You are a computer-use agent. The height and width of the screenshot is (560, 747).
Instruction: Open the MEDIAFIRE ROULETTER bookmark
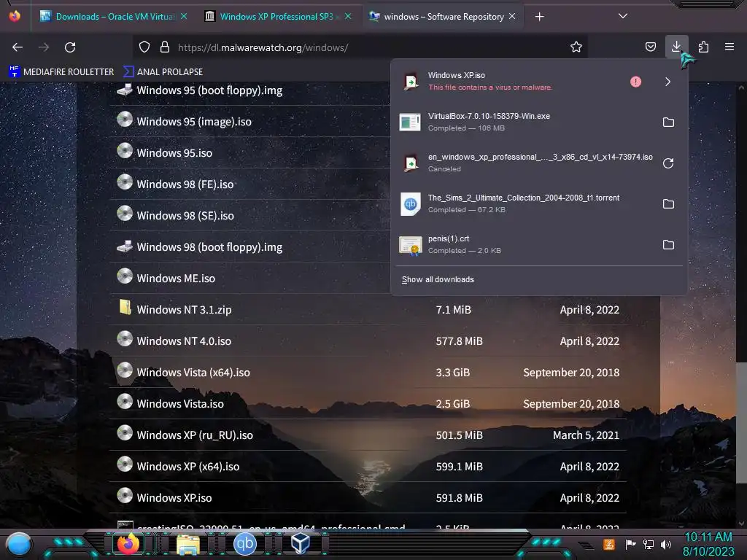click(x=61, y=72)
